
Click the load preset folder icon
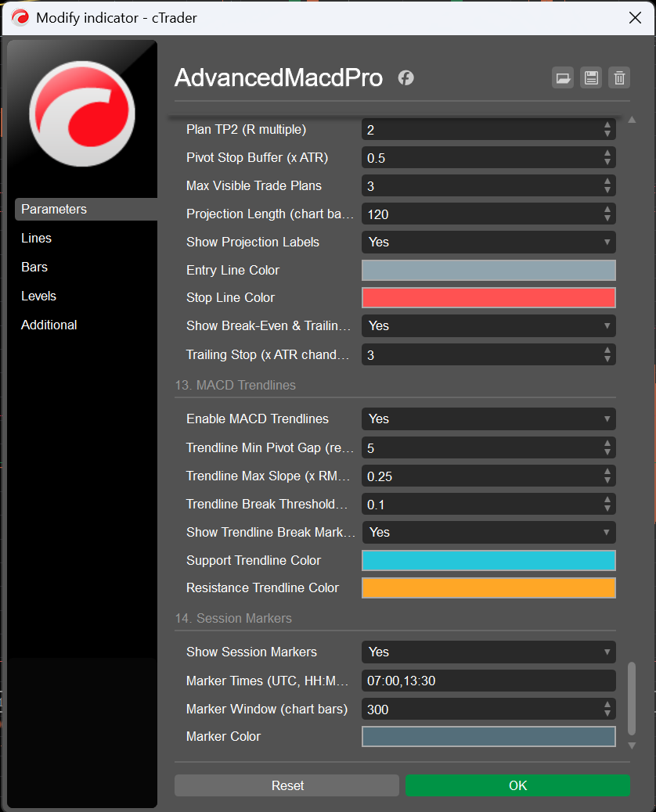click(563, 78)
